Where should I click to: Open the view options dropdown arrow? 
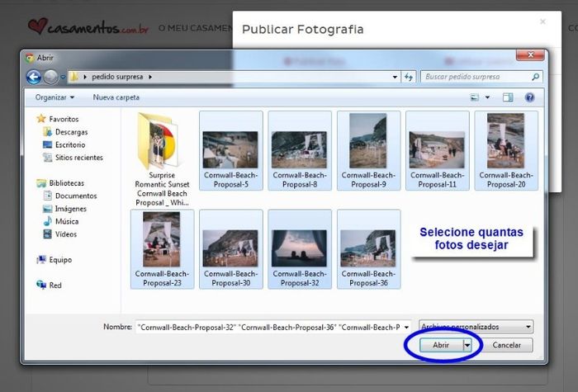[487, 97]
